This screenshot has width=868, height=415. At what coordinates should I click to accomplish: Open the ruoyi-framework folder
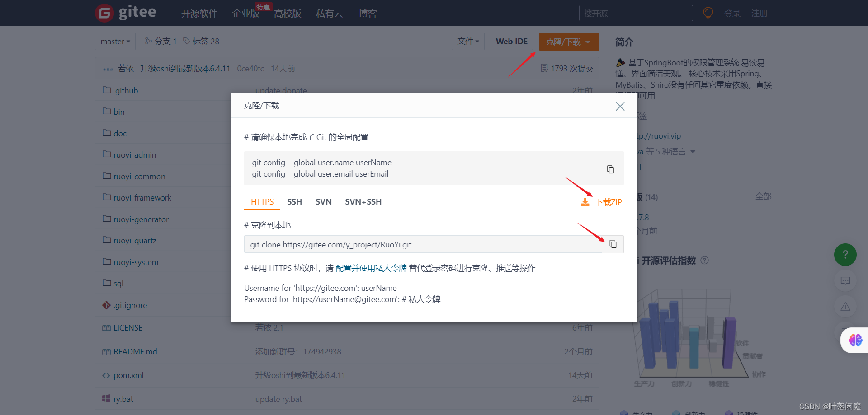142,198
